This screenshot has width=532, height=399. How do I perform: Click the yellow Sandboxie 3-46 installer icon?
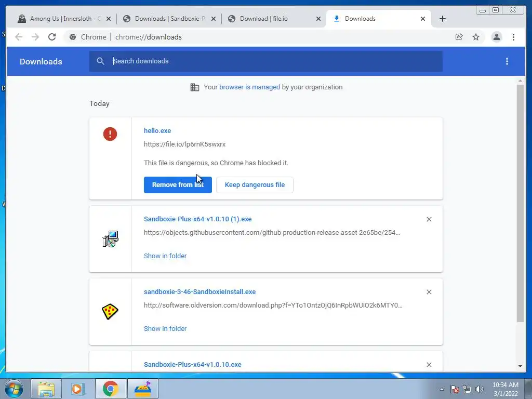pos(110,312)
